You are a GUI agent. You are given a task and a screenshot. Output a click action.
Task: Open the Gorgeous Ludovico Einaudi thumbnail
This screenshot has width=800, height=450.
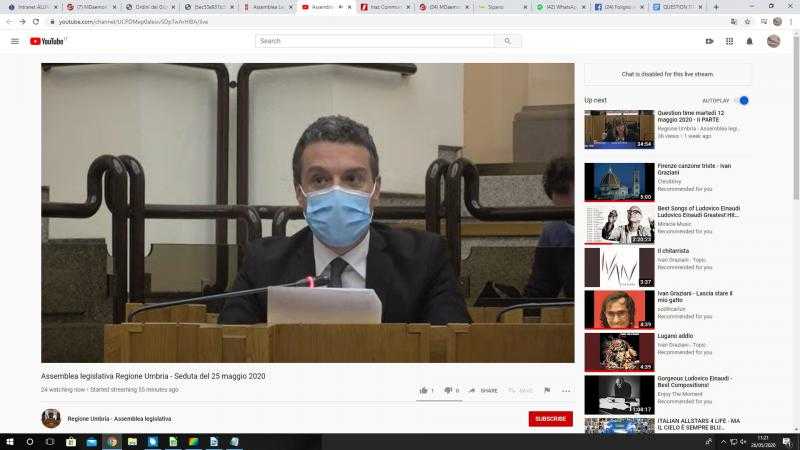[619, 395]
